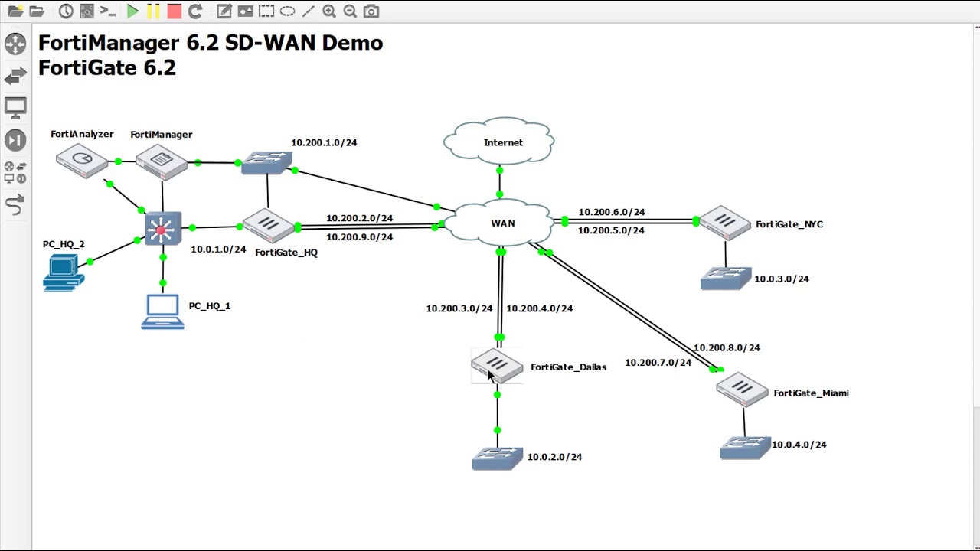The image size is (980, 551).
Task: Select the FortiManager node
Action: (162, 161)
